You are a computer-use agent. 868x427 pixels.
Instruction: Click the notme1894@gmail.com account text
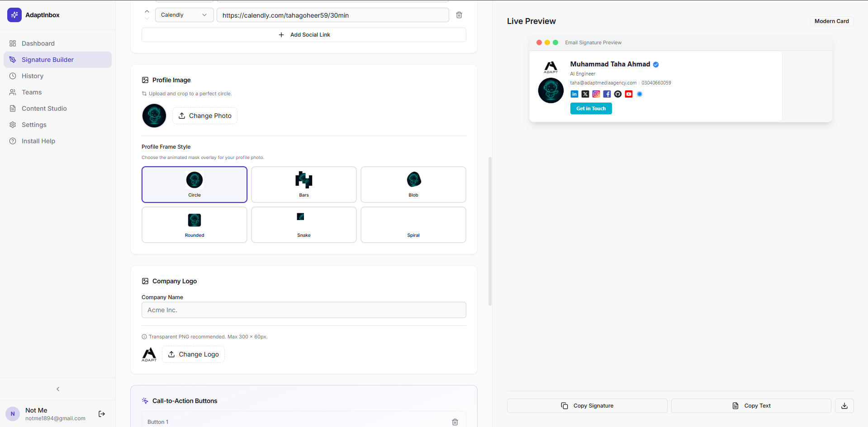(55, 418)
